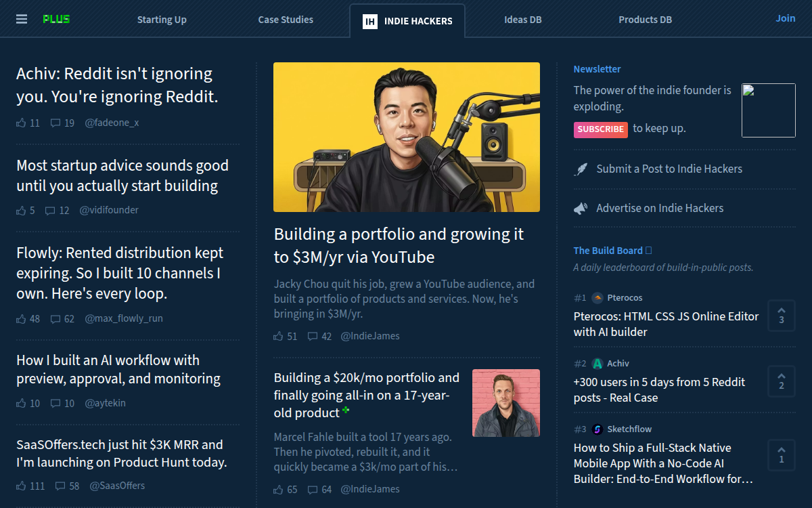Open comments icon on 'Most startup advice' post
Viewport: 812px width, 508px height.
coord(50,210)
